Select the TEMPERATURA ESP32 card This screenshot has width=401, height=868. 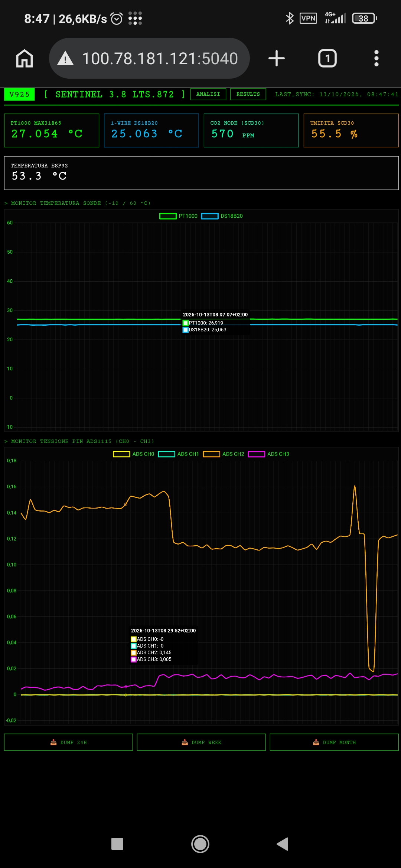click(201, 173)
